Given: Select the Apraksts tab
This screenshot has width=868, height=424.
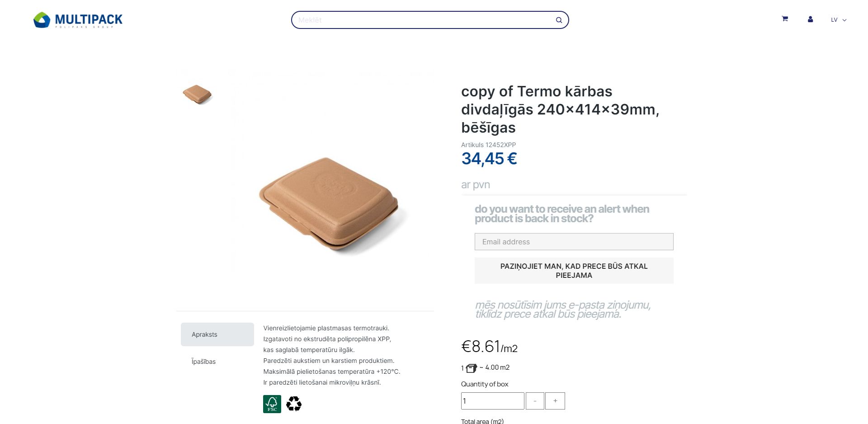Looking at the screenshot, I should pos(217,334).
